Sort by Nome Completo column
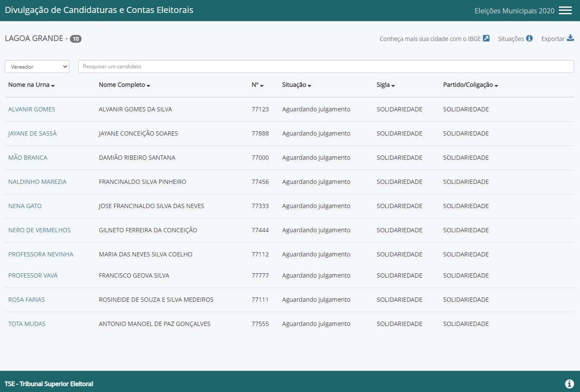 point(124,85)
